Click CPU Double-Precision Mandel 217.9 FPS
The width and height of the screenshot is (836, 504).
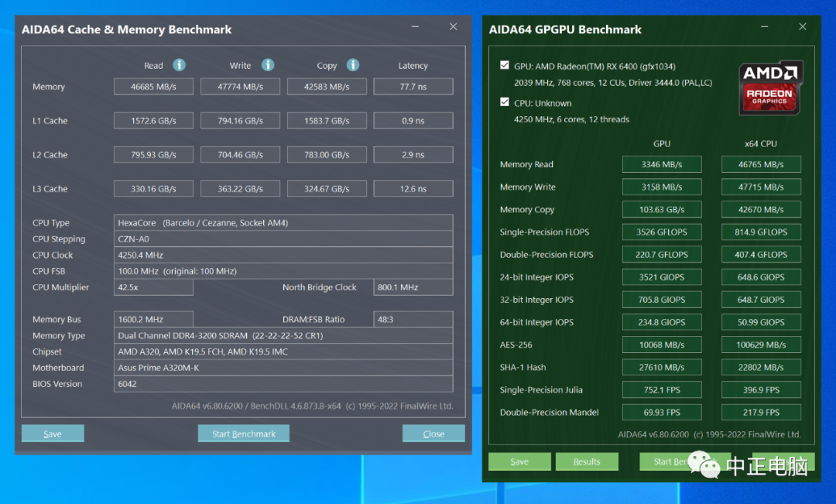coord(761,413)
